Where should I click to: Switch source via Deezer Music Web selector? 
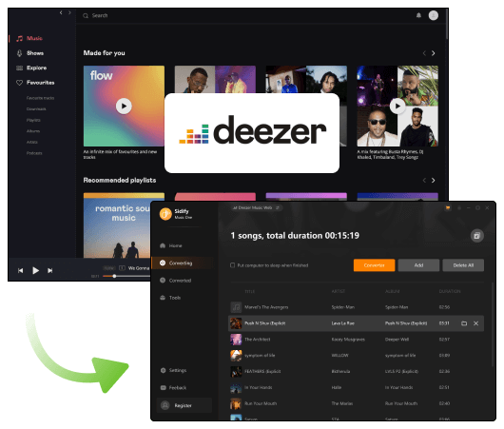pyautogui.click(x=256, y=207)
